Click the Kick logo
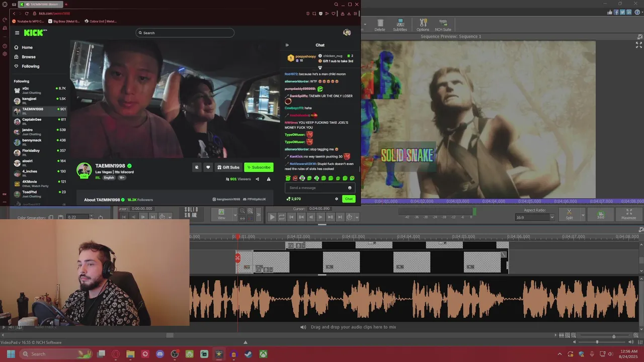 [35, 33]
